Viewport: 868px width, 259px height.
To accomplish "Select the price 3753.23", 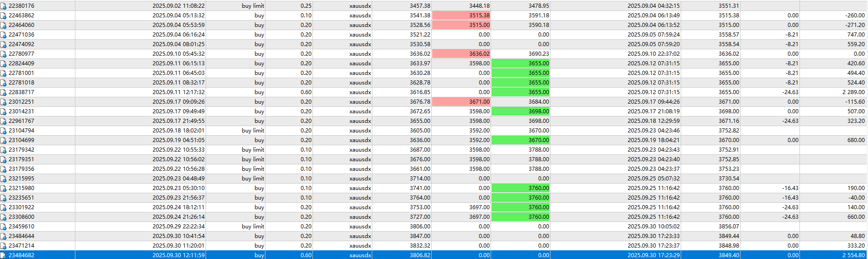I will (x=729, y=169).
